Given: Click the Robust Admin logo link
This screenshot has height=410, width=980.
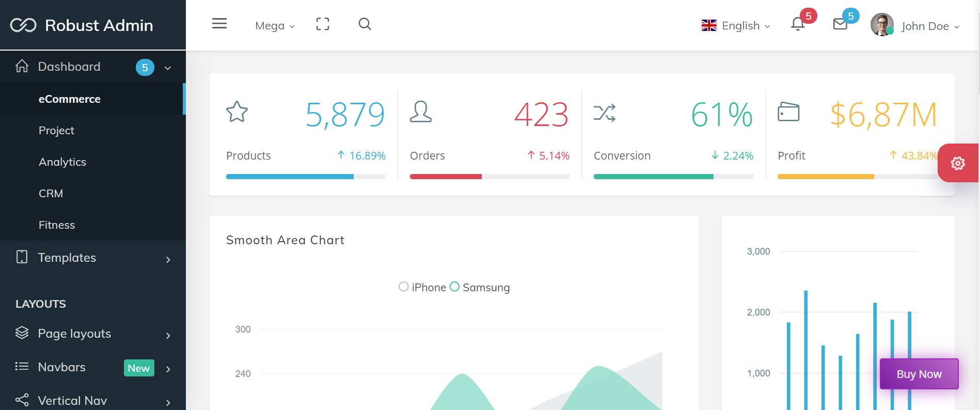Looking at the screenshot, I should pyautogui.click(x=82, y=25).
